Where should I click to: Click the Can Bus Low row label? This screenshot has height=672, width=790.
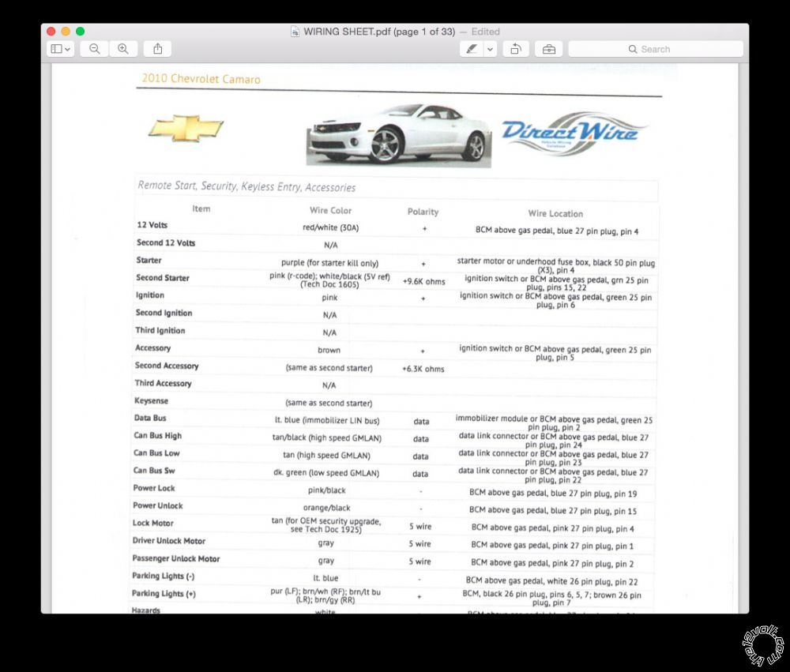(x=156, y=453)
